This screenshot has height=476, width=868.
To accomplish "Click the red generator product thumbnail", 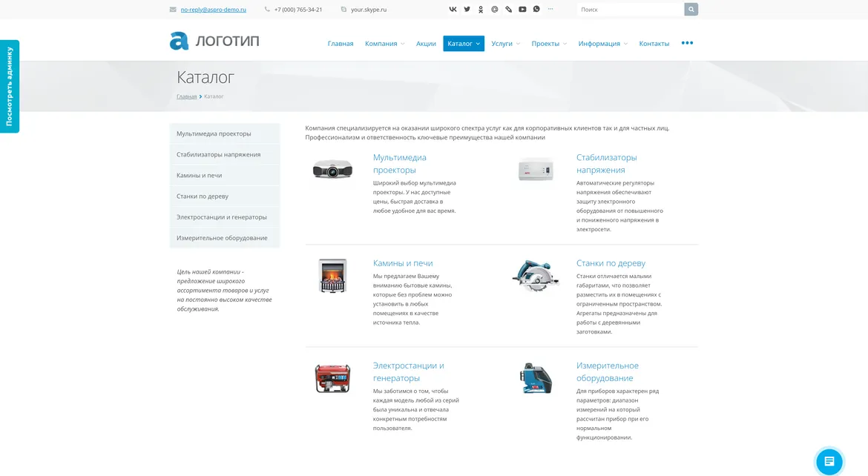I will (x=332, y=378).
